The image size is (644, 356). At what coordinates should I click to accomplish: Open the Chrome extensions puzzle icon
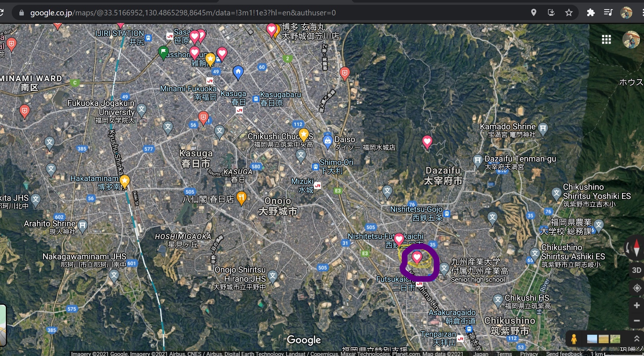pos(591,13)
